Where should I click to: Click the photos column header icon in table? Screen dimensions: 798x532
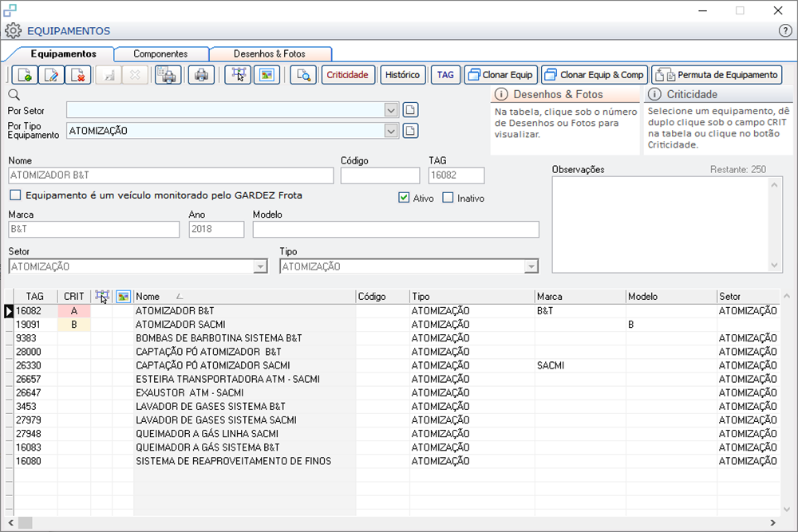point(123,297)
